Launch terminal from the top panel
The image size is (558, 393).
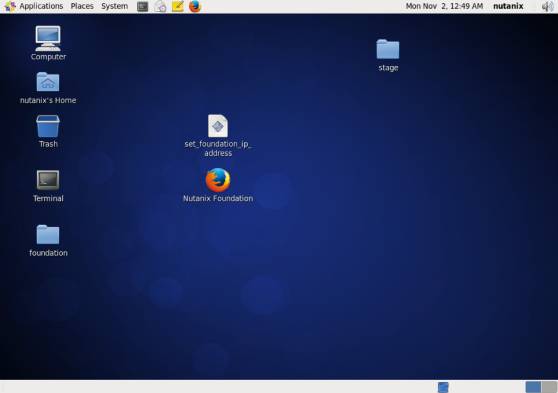click(x=142, y=6)
